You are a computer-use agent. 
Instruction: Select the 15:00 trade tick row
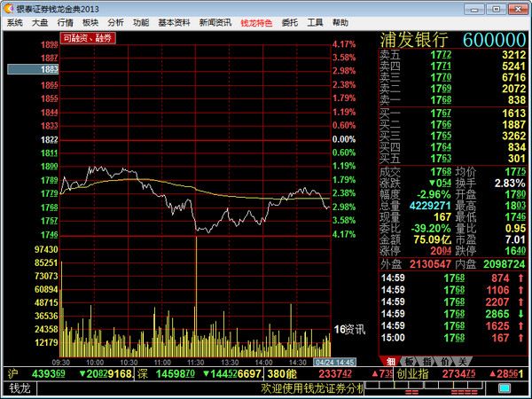452,338
